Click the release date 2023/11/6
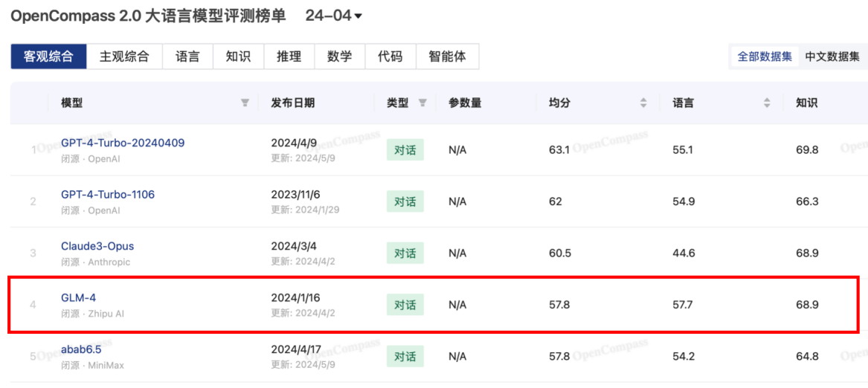The height and width of the screenshot is (388, 868). pos(296,194)
